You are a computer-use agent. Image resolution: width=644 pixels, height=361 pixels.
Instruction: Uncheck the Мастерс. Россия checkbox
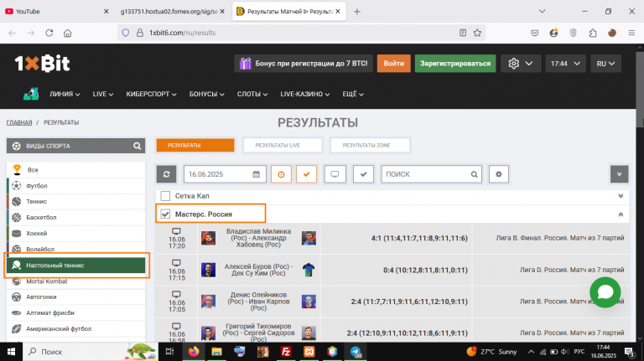point(165,214)
